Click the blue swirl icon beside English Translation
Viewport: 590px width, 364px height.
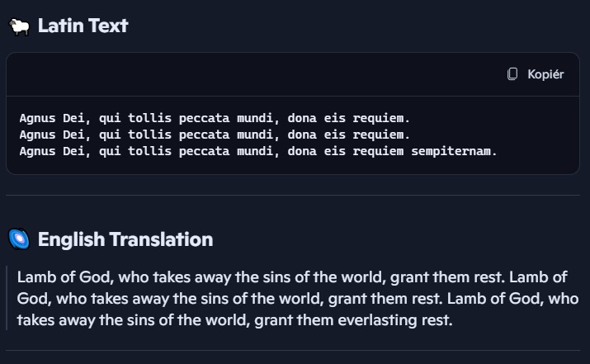pyautogui.click(x=18, y=239)
